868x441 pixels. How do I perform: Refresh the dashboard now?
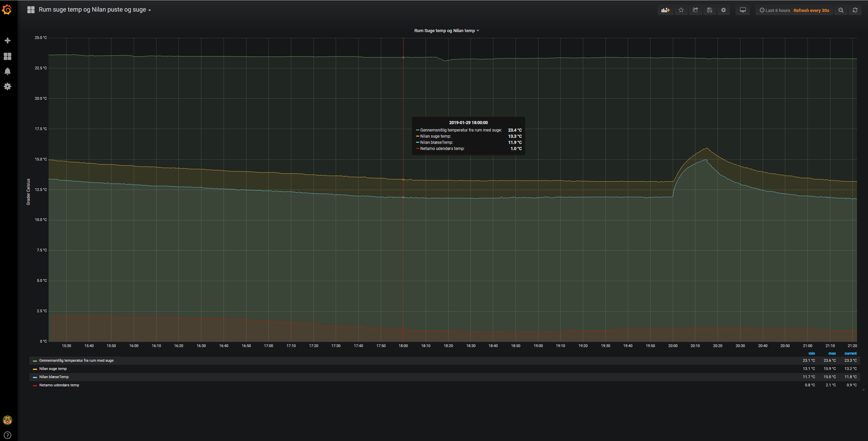tap(855, 10)
